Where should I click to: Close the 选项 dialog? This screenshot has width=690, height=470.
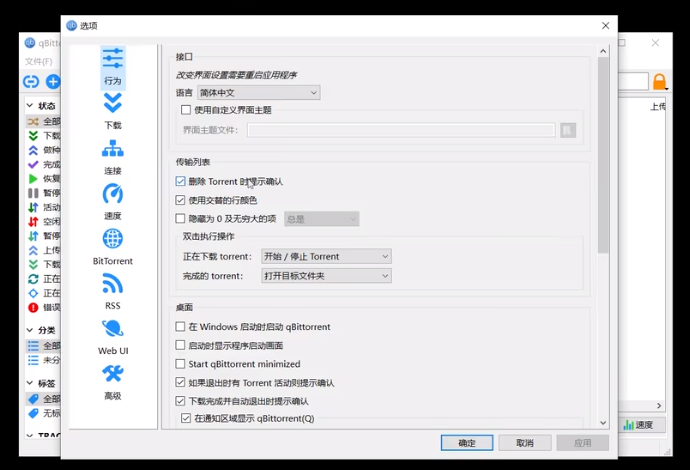606,26
